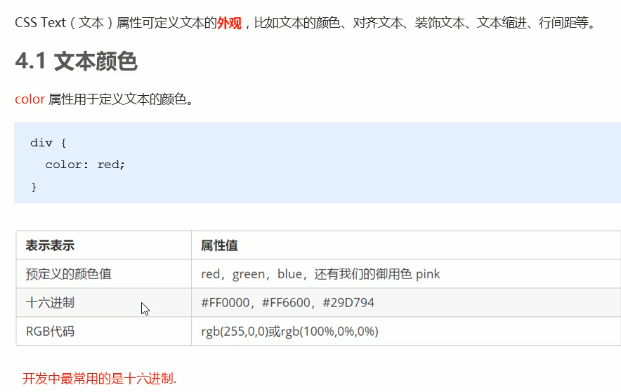
Task: Select the 属性值 table header cell
Action: pos(406,245)
